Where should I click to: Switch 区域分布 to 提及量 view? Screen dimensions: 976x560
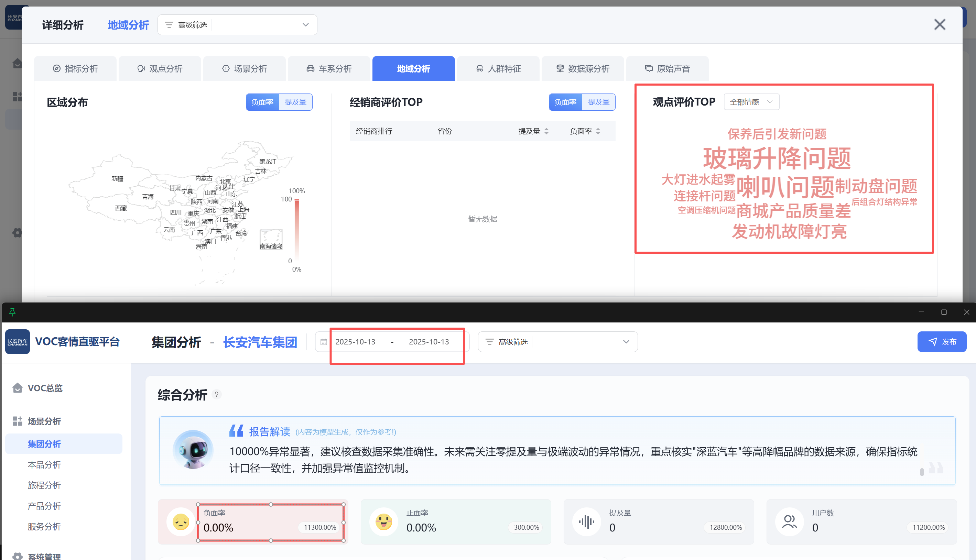(x=295, y=102)
